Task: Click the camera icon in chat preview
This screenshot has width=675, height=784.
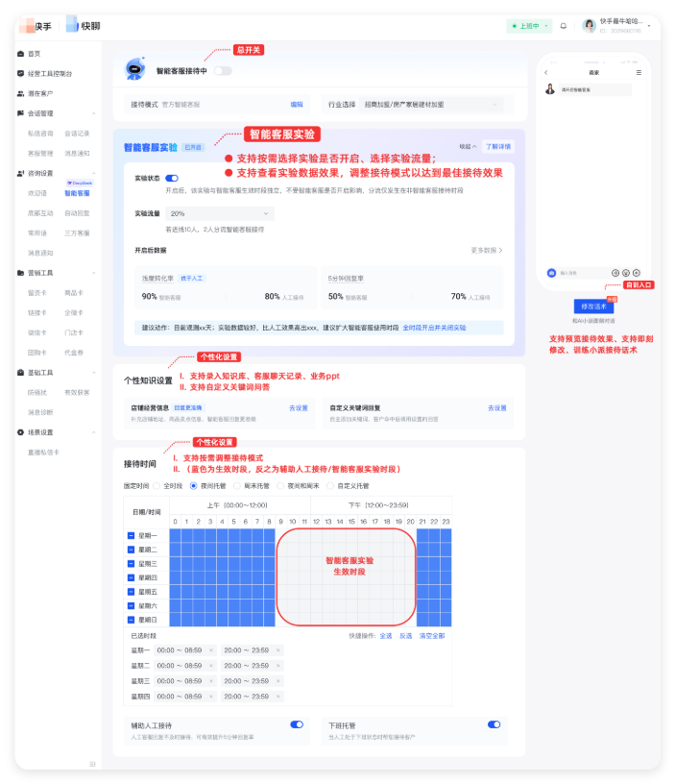Action: click(550, 273)
